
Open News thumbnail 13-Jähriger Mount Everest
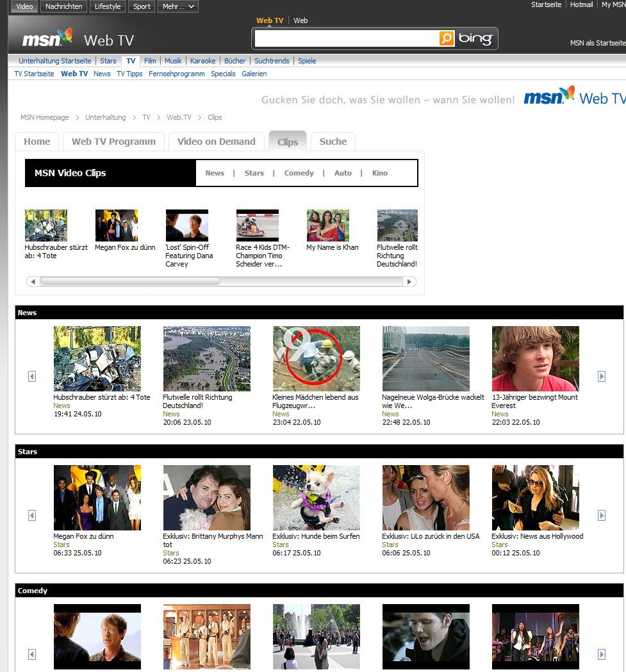tap(536, 359)
